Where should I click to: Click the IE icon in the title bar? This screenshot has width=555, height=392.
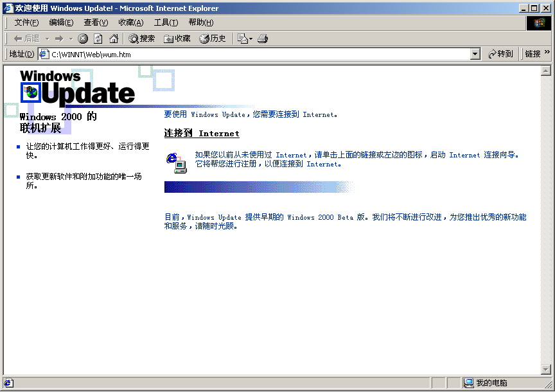[8, 8]
